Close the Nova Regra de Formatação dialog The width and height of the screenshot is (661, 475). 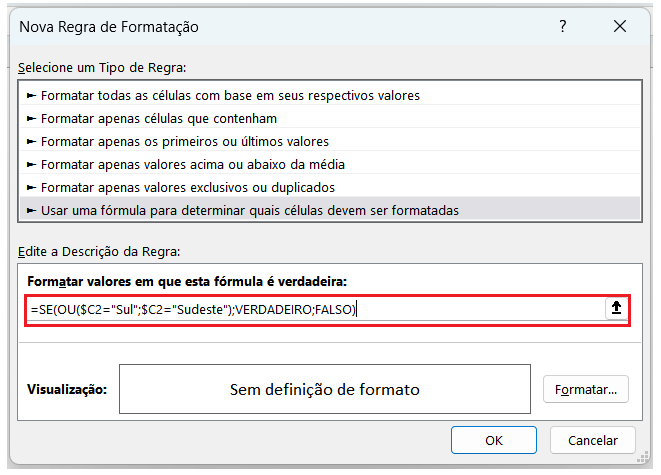pyautogui.click(x=622, y=27)
